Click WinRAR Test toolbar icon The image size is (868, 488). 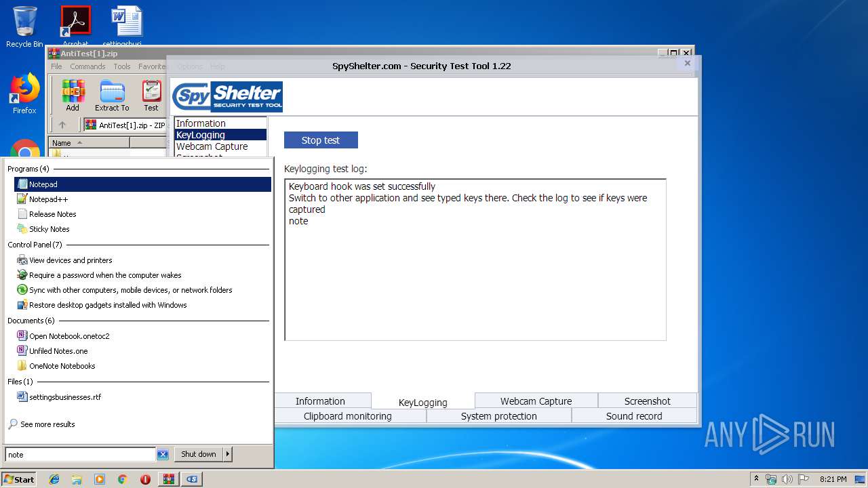(151, 96)
